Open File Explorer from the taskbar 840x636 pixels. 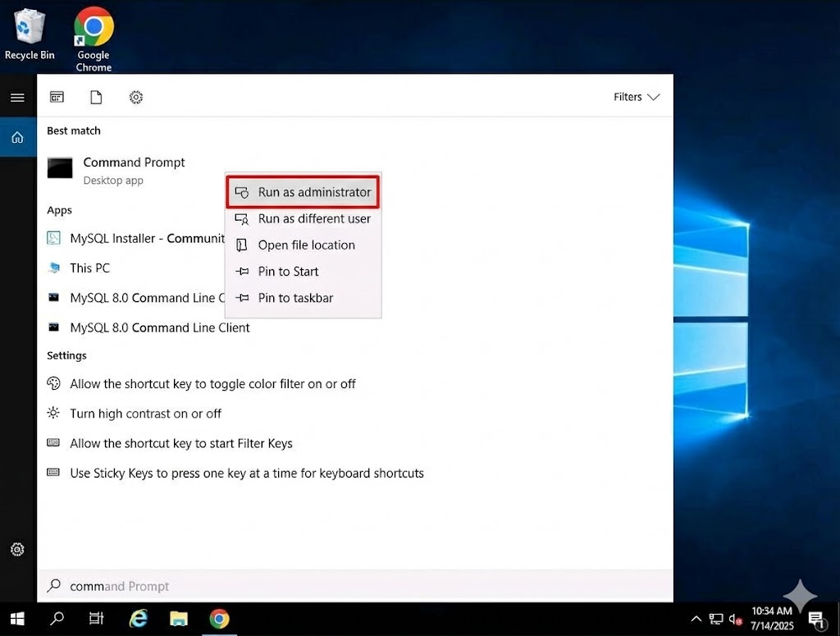(179, 619)
